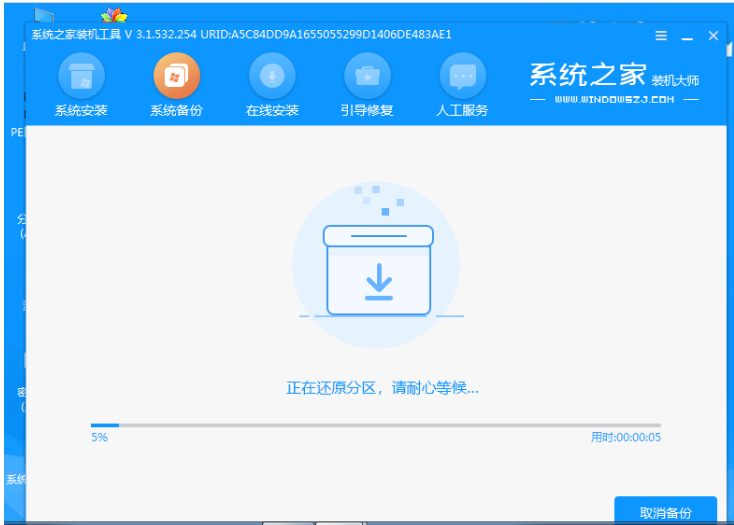Open the hamburger menu in title bar

661,35
